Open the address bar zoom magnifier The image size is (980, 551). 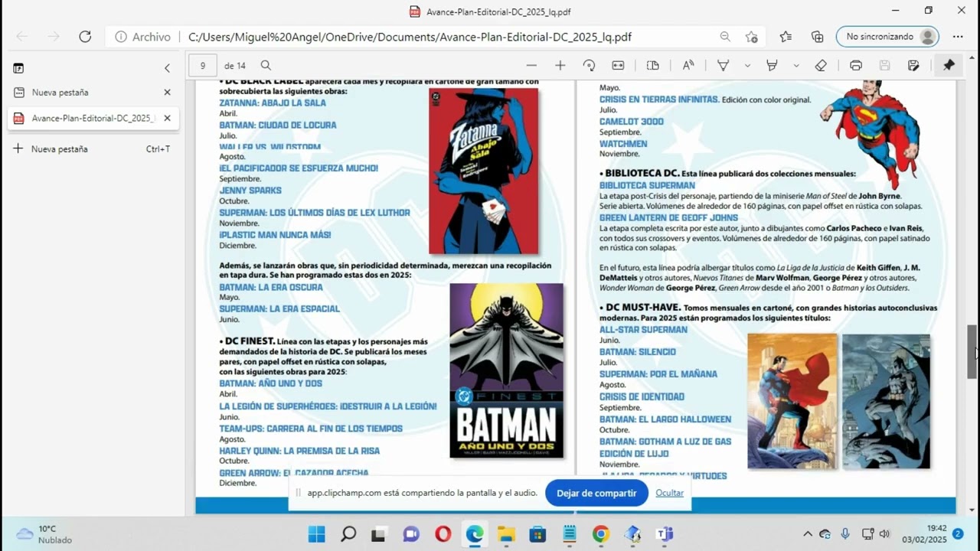[x=725, y=37]
